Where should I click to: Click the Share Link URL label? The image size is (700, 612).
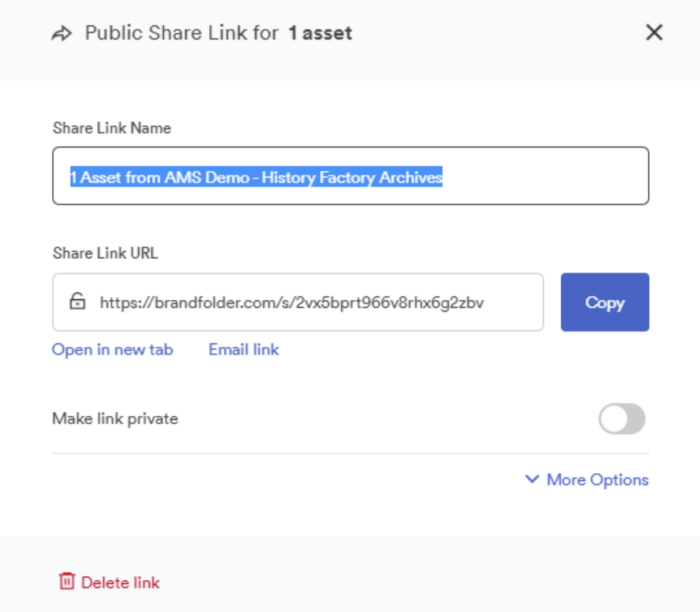click(x=105, y=253)
